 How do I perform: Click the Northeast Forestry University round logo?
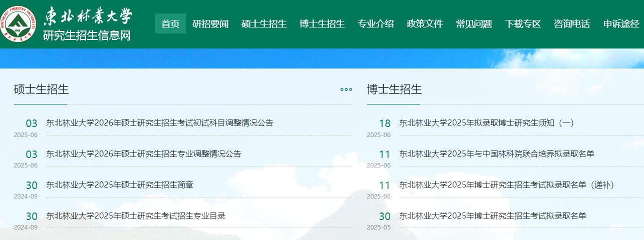click(20, 24)
